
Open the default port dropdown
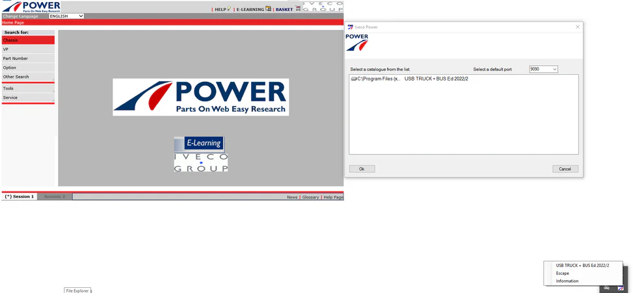point(543,70)
